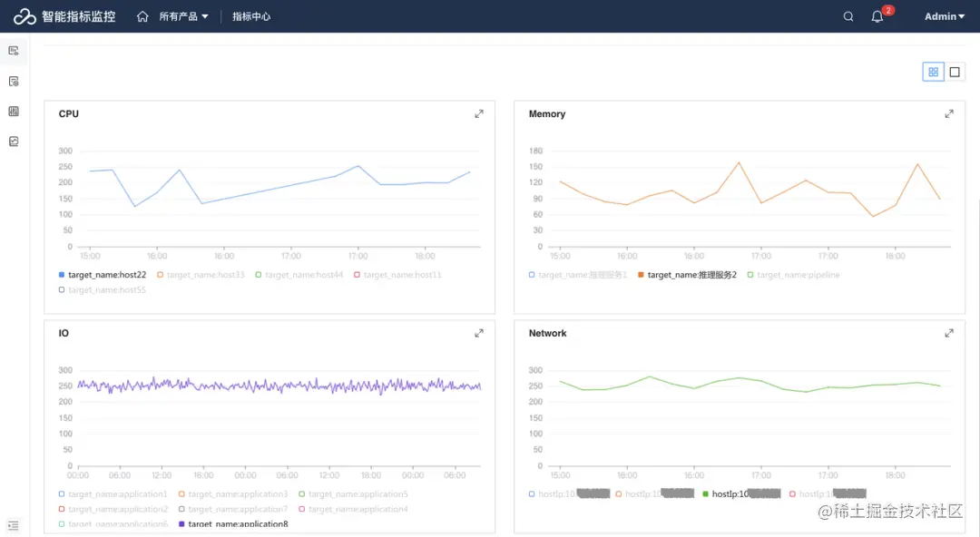Toggle CPU legend target_name:host33
980x537 pixels.
coord(201,275)
